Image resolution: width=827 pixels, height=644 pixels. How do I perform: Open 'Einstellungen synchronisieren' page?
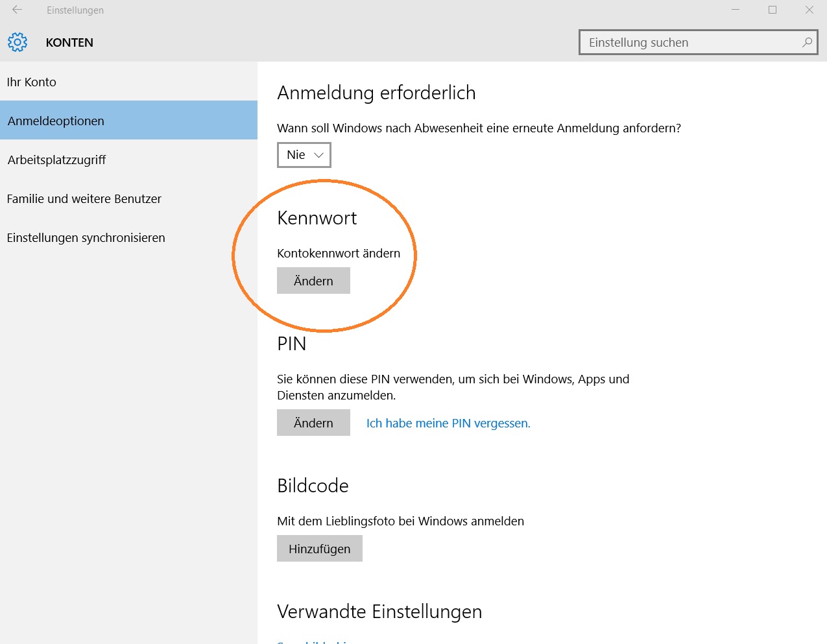(x=128, y=237)
